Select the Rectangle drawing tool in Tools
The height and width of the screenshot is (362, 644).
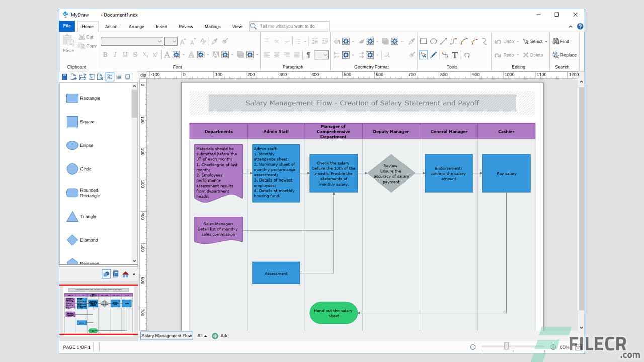click(423, 42)
